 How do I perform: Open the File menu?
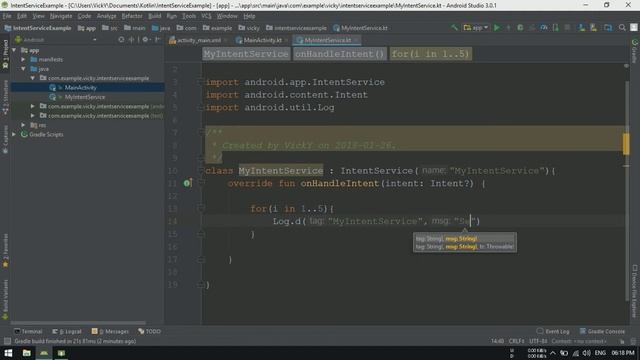7,16
